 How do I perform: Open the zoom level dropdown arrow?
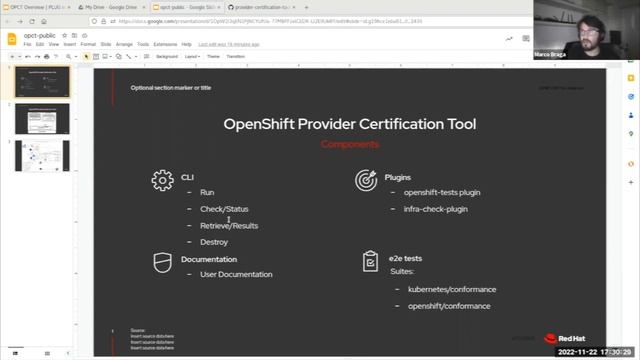tap(76, 56)
